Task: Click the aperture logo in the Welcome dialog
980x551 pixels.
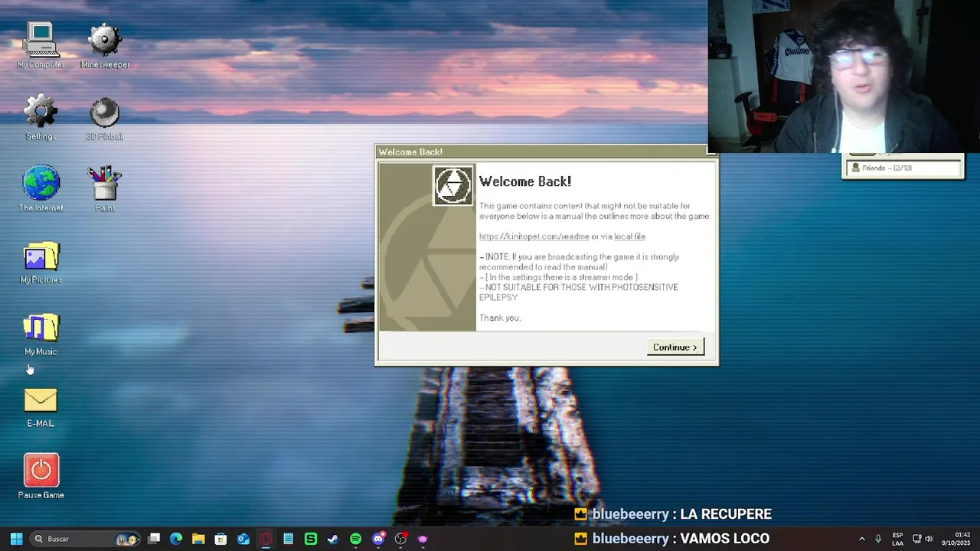Action: (x=453, y=185)
